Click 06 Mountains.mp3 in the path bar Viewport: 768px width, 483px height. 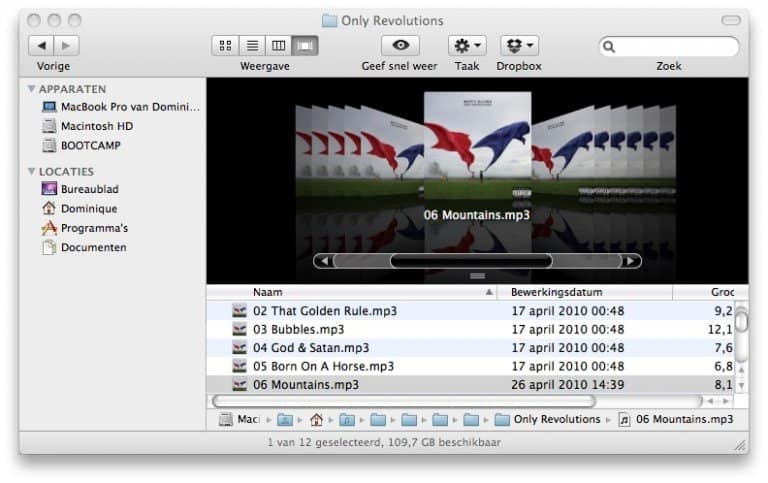676,419
